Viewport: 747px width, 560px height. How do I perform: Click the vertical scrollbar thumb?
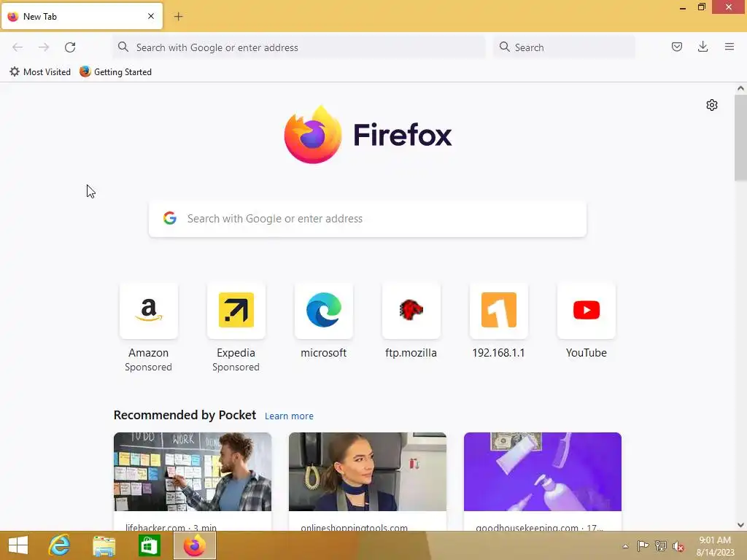[x=740, y=138]
